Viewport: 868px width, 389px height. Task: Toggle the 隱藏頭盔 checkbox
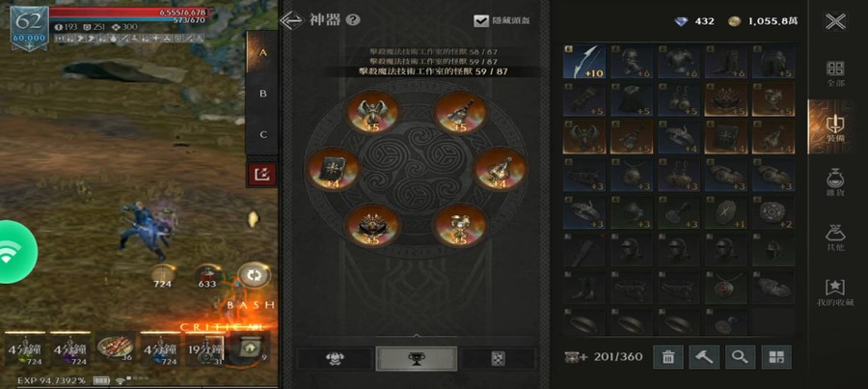pyautogui.click(x=481, y=21)
